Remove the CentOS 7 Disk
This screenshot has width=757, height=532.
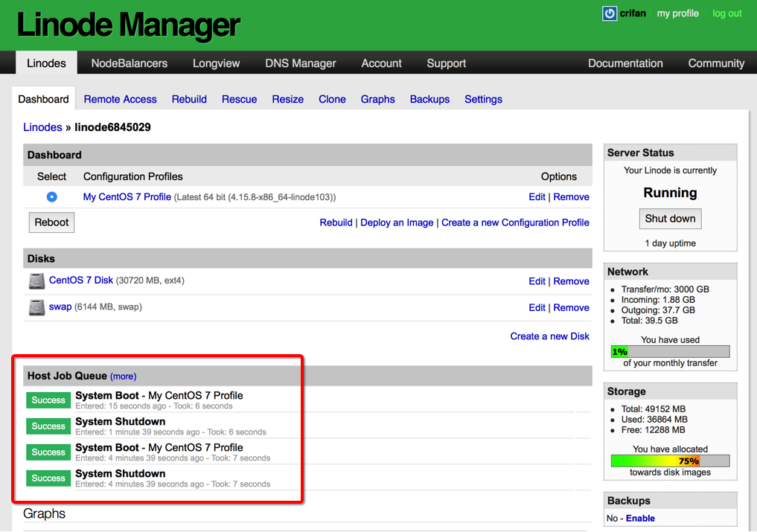click(x=571, y=281)
